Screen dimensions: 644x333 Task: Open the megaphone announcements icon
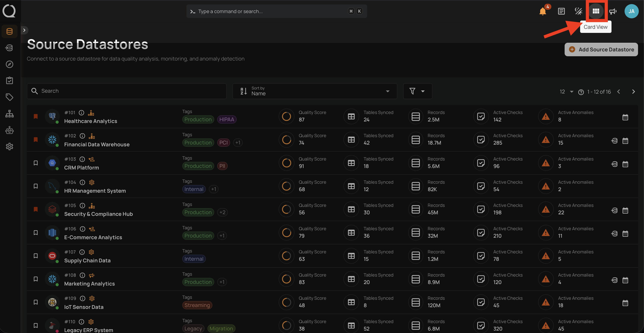pyautogui.click(x=613, y=11)
